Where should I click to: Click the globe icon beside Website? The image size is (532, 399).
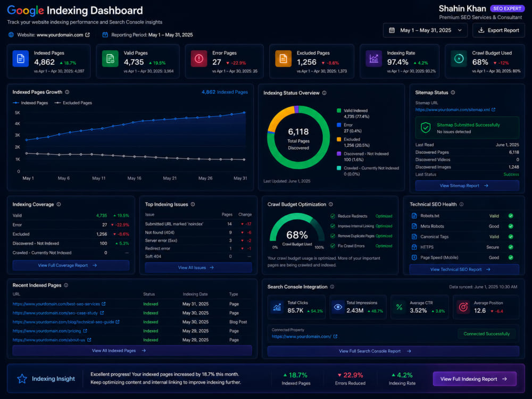click(x=11, y=35)
